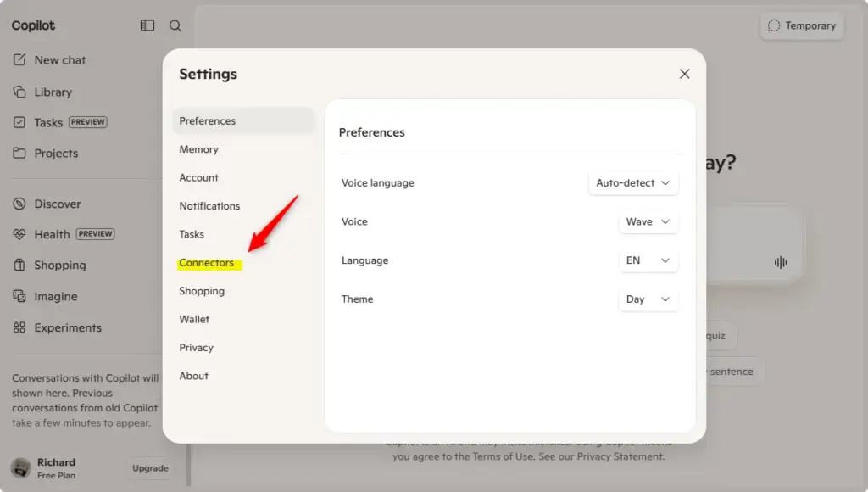
Task: Click the New chat label
Action: click(x=60, y=60)
